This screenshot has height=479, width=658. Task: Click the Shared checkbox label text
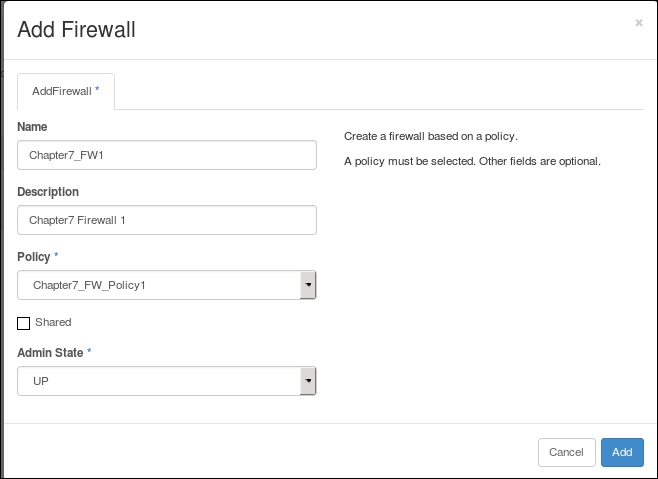coord(53,322)
